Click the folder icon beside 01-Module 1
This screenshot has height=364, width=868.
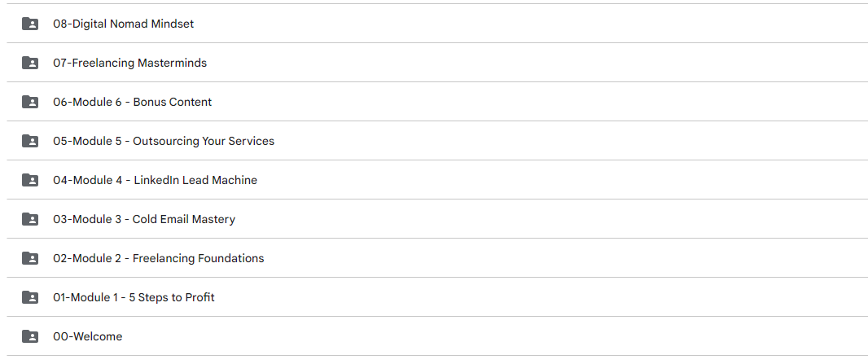30,297
